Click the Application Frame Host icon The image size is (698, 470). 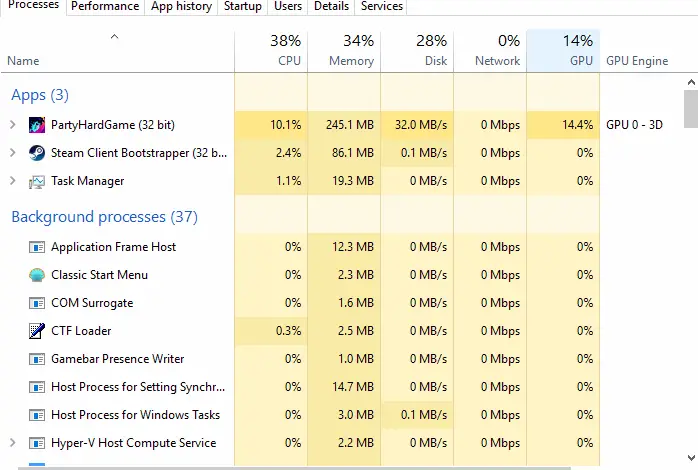(x=37, y=247)
